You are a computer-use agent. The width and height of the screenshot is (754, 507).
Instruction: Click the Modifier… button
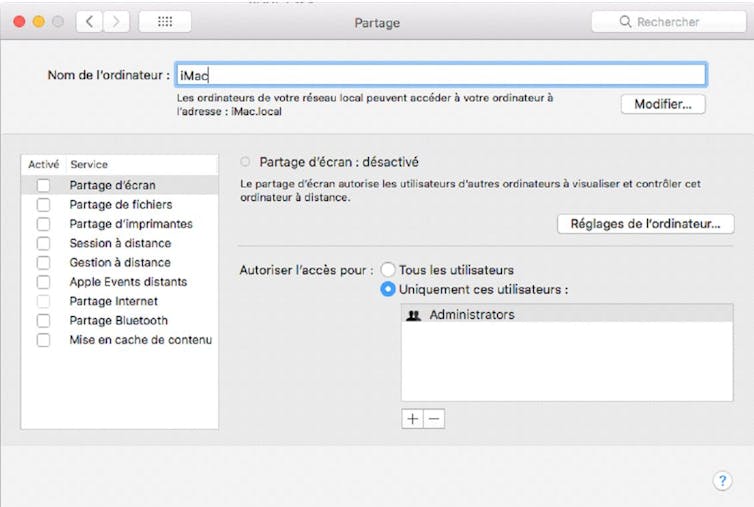pos(663,104)
